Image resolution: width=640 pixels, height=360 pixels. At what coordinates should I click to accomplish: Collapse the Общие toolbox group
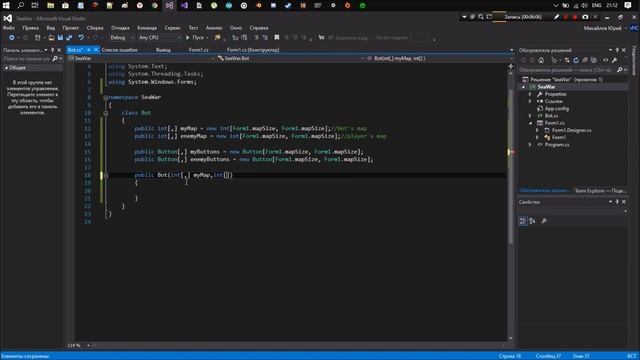[6, 68]
